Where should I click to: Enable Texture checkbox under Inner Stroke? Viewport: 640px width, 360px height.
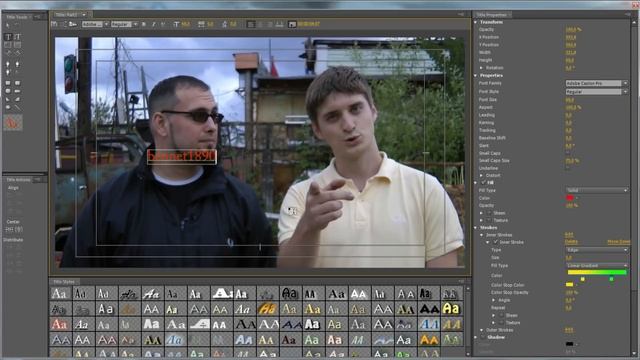502,322
